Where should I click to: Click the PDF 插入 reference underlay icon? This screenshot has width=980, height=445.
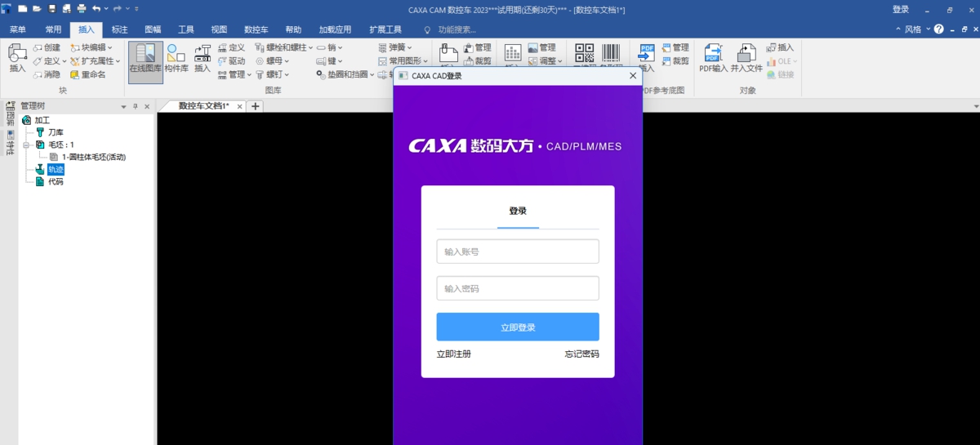click(647, 59)
